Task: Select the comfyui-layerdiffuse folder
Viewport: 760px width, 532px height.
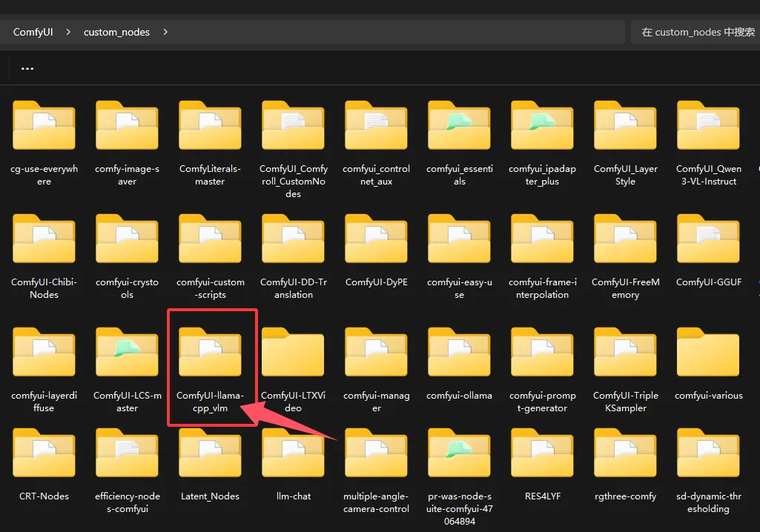Action: (44, 352)
